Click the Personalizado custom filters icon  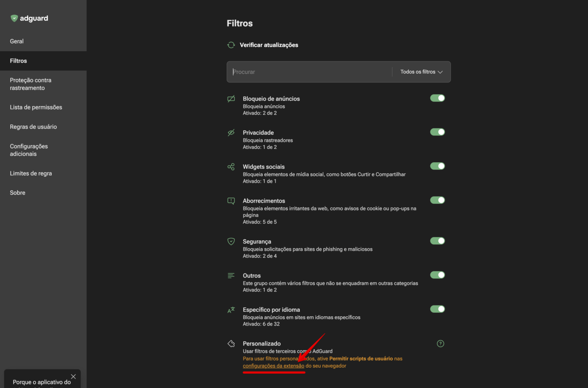[231, 343]
